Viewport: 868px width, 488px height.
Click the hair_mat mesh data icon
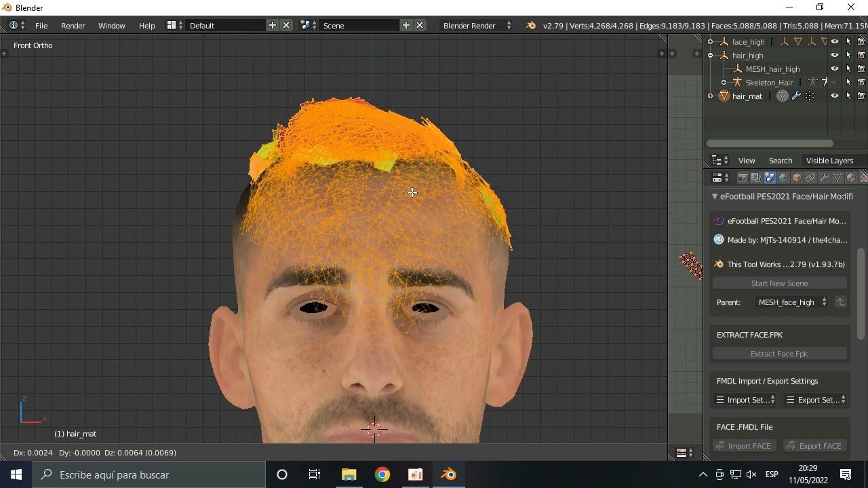[783, 96]
